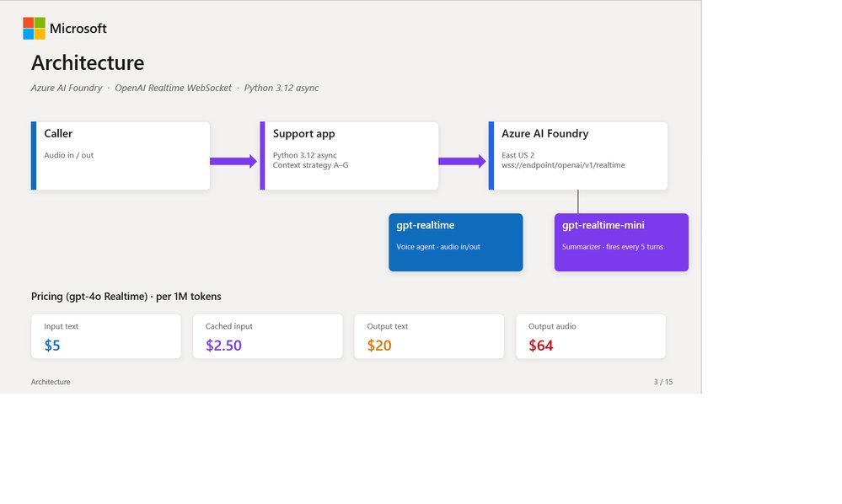Click 'Python 3.12 async' in slide subtitle

click(282, 88)
